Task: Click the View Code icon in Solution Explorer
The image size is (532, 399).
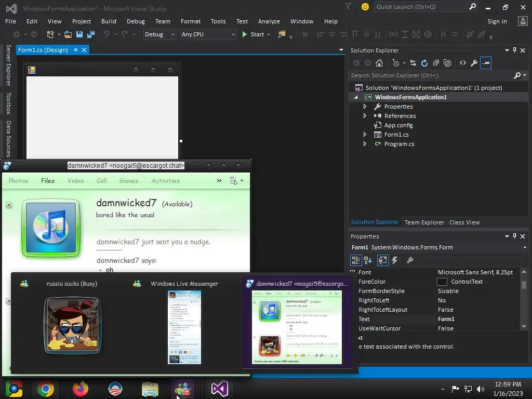Action: click(x=463, y=63)
